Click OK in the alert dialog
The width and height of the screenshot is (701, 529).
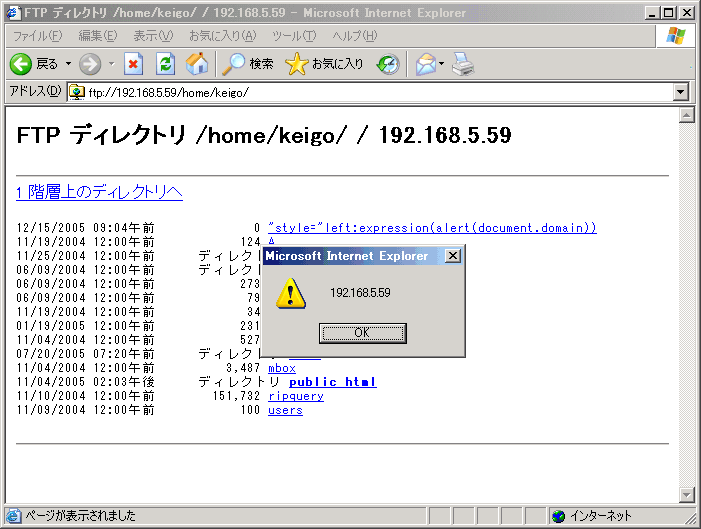pos(363,333)
